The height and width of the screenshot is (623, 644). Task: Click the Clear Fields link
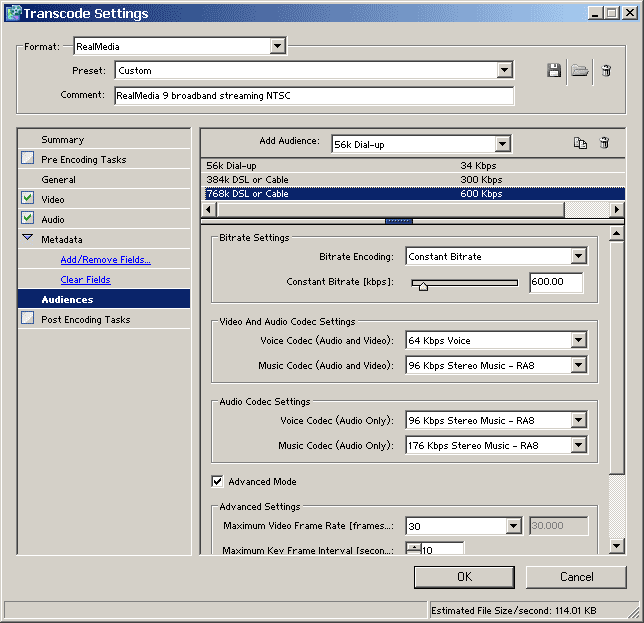pyautogui.click(x=85, y=280)
